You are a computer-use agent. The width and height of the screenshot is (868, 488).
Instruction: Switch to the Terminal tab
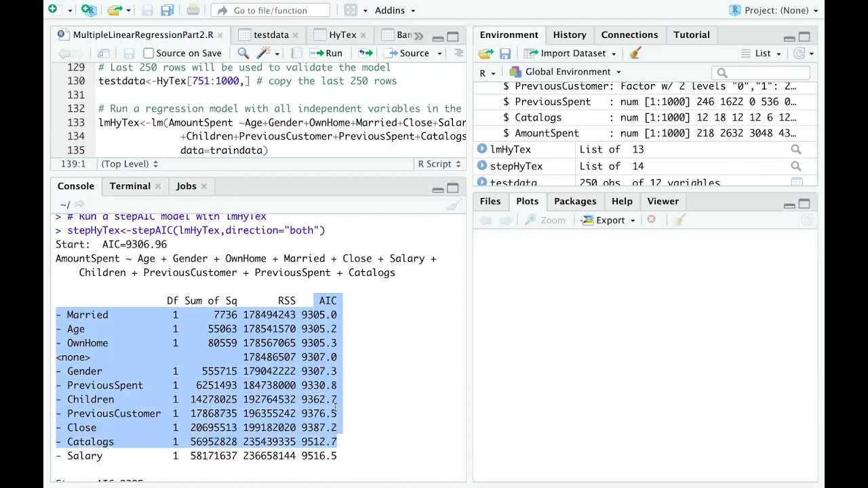(130, 186)
